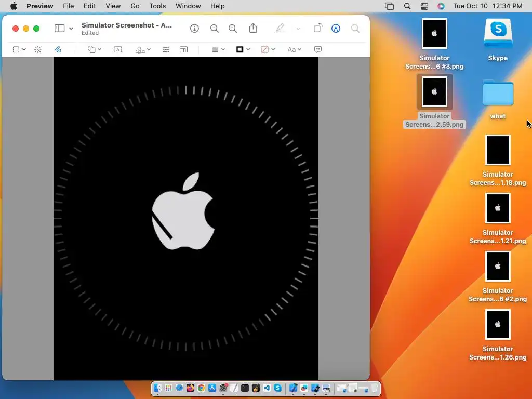The height and width of the screenshot is (399, 532).
Task: Select Simulator Screens...1.26.png desktop file
Action: point(498,335)
